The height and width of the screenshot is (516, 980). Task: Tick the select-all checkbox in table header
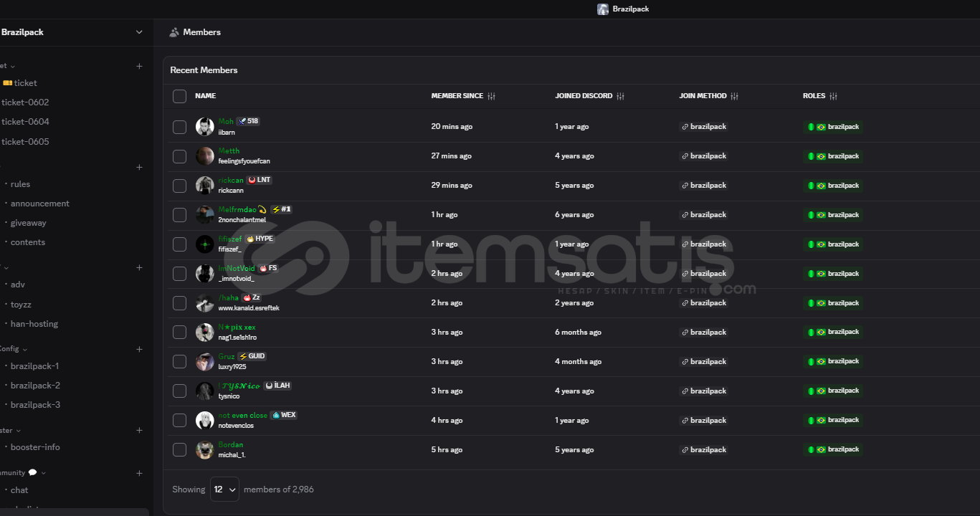[x=179, y=96]
